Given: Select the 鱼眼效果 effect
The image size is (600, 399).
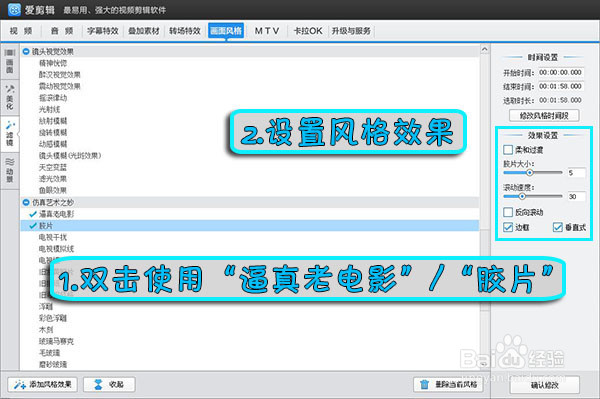Looking at the screenshot, I should [53, 190].
